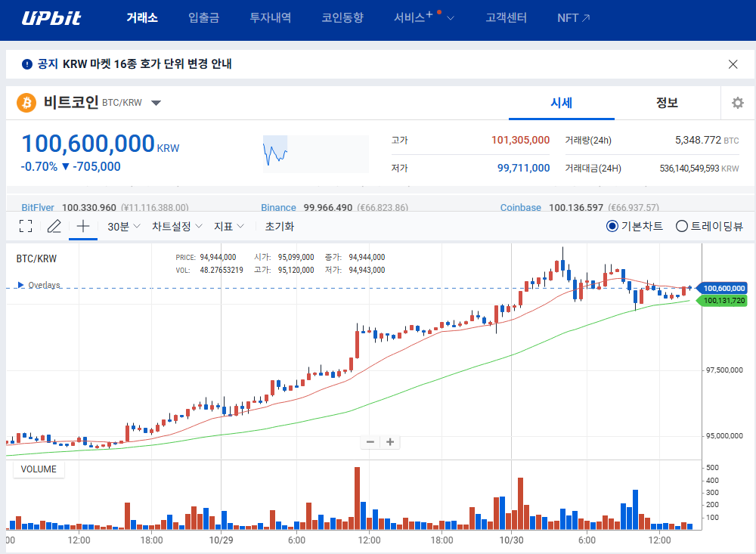Click the 100,600,000 current price tag
The height and width of the screenshot is (554, 756).
click(723, 288)
